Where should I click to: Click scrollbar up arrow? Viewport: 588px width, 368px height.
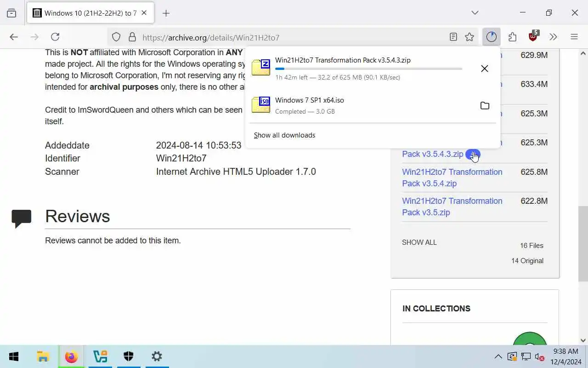pyautogui.click(x=583, y=52)
